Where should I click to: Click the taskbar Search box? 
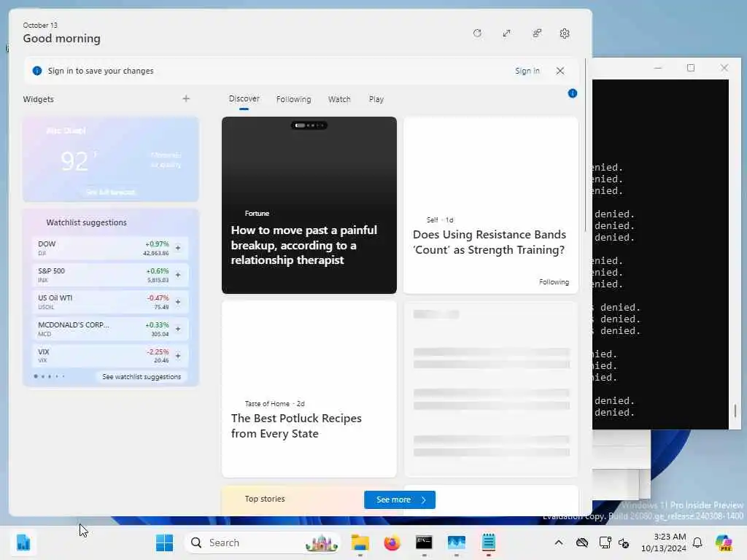pyautogui.click(x=263, y=542)
